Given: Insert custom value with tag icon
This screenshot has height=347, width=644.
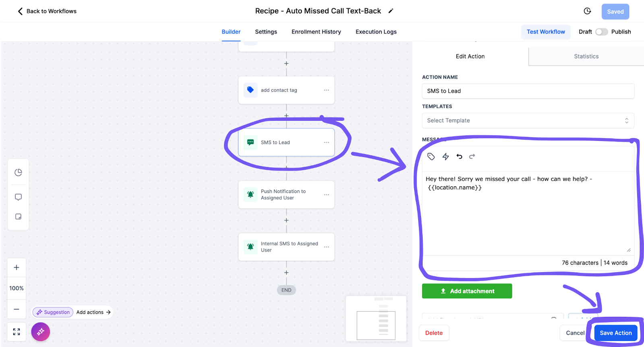Looking at the screenshot, I should (x=431, y=157).
